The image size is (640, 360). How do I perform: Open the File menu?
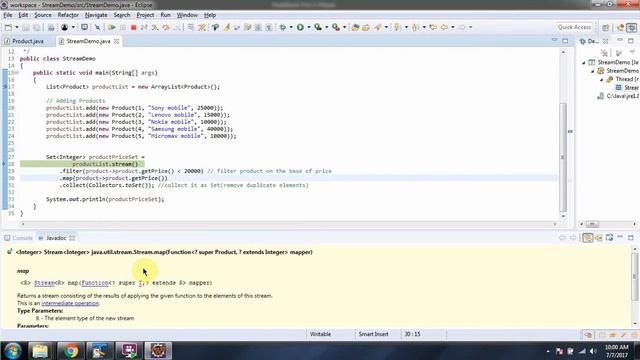click(x=8, y=15)
